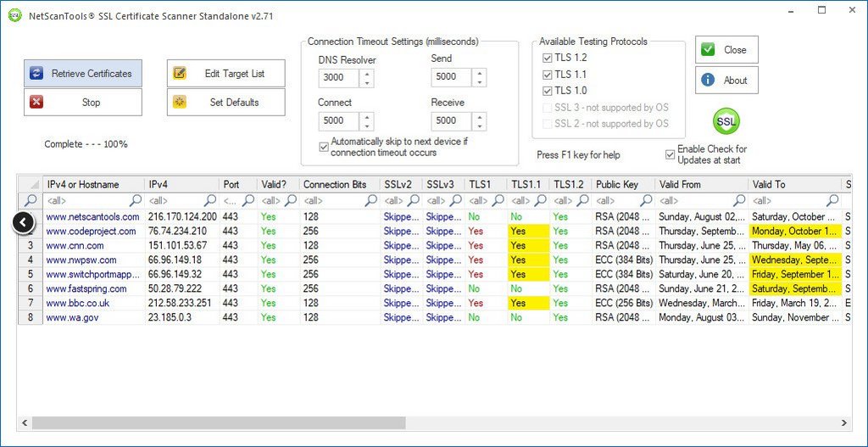This screenshot has height=447, width=868.
Task: Toggle the TLS 1.0 protocol checkbox
Action: [x=548, y=91]
